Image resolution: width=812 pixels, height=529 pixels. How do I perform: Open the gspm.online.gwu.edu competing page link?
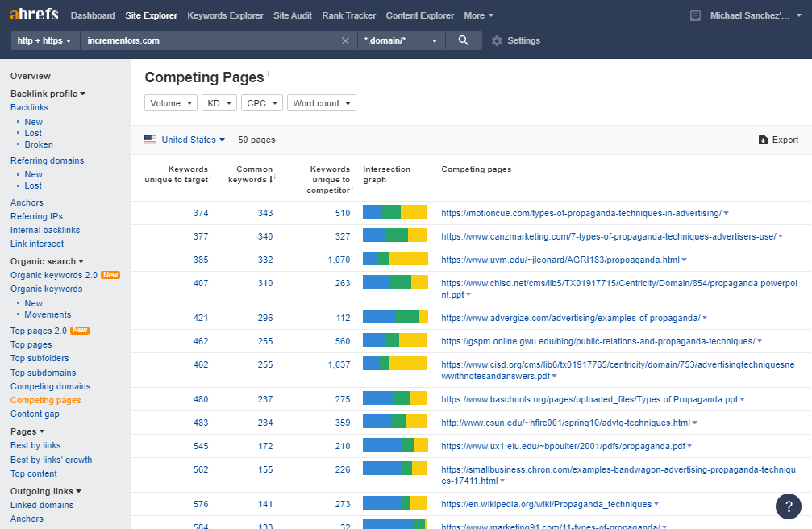(598, 341)
